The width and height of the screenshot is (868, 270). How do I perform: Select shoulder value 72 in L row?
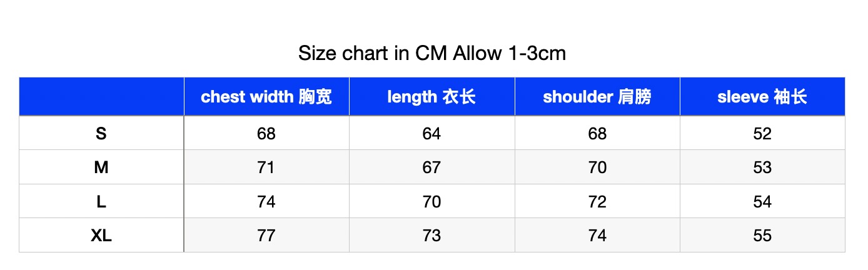click(597, 201)
